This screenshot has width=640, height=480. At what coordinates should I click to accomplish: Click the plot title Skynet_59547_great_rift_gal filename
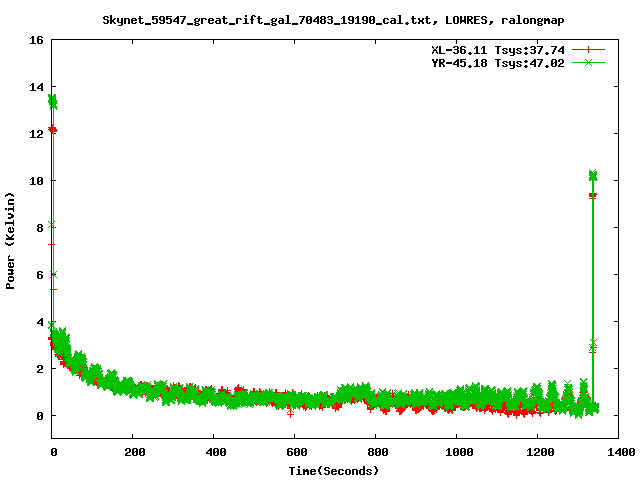click(267, 20)
